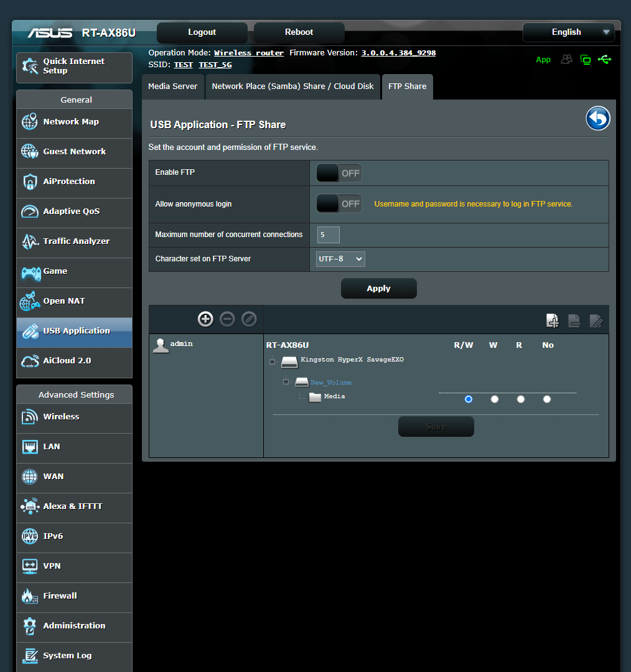This screenshot has width=631, height=672.
Task: Open Alexa & IFTTT settings
Action: point(74,508)
